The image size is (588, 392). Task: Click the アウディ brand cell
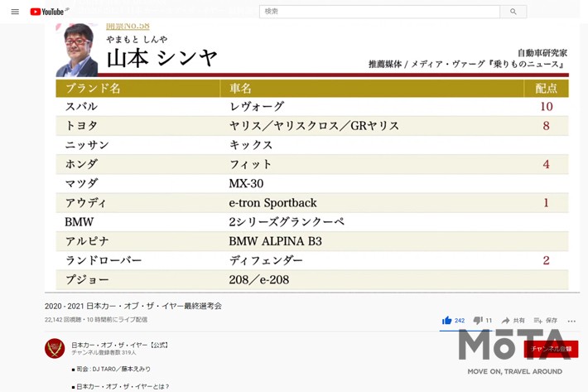pyautogui.click(x=86, y=203)
